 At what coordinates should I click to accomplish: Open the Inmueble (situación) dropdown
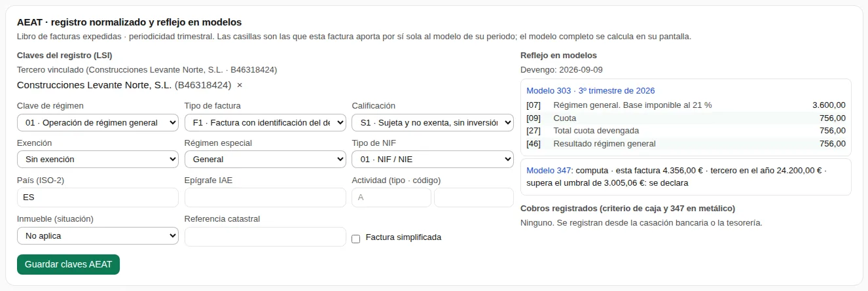98,235
